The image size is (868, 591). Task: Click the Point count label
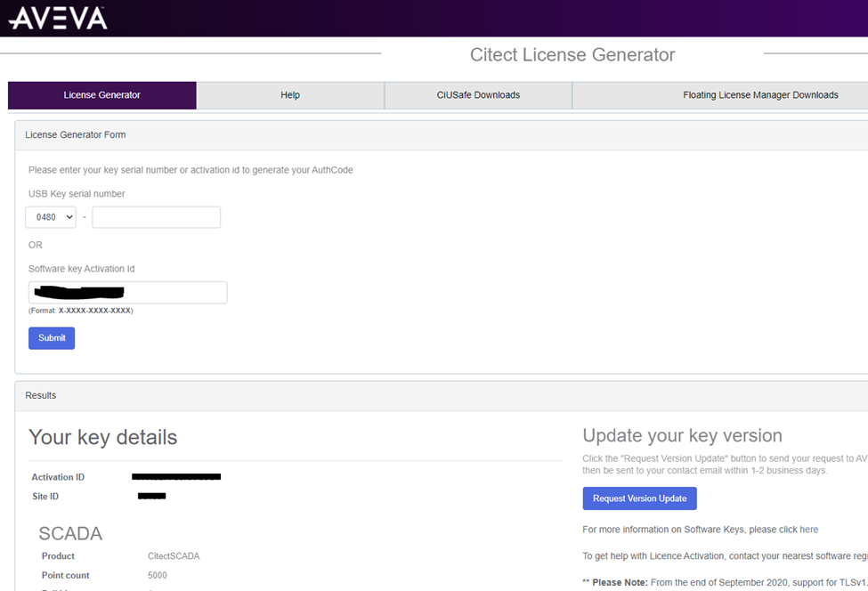coord(65,576)
